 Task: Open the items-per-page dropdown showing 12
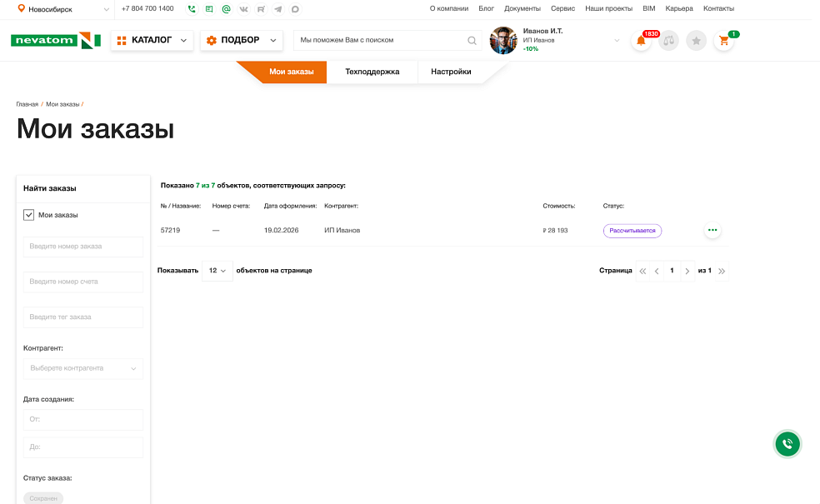[x=217, y=271]
